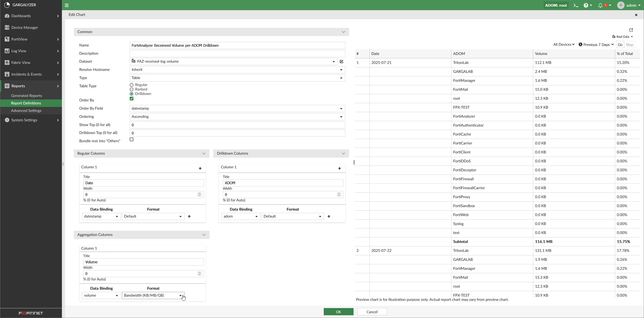Open the adom data binding dropdown
The image size is (644, 318).
point(241,216)
